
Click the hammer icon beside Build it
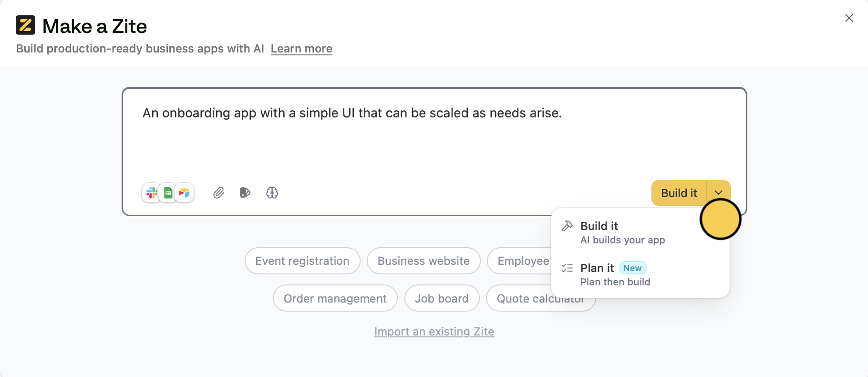[x=567, y=226]
